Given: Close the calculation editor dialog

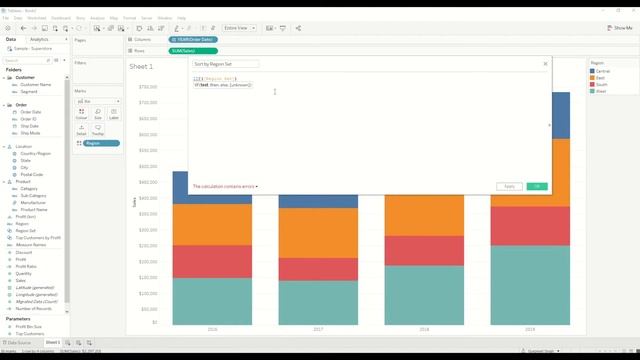Looking at the screenshot, I should coord(545,64).
